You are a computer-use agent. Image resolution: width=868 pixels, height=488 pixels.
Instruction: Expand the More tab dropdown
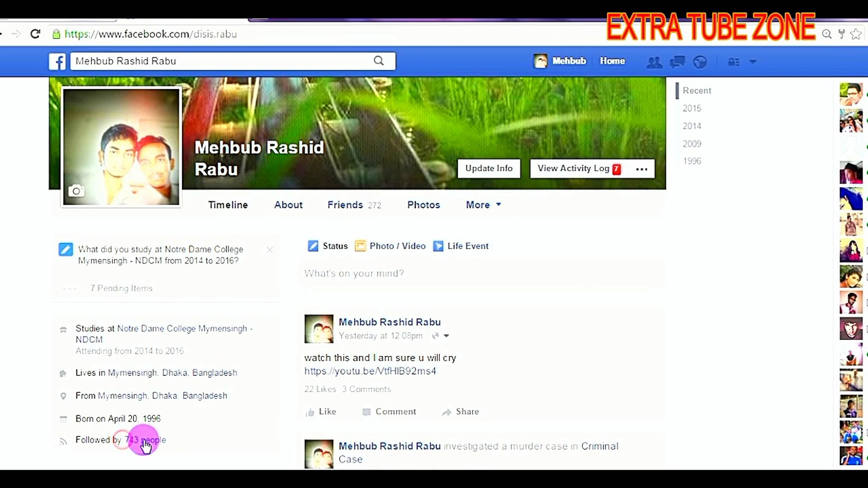(x=483, y=205)
